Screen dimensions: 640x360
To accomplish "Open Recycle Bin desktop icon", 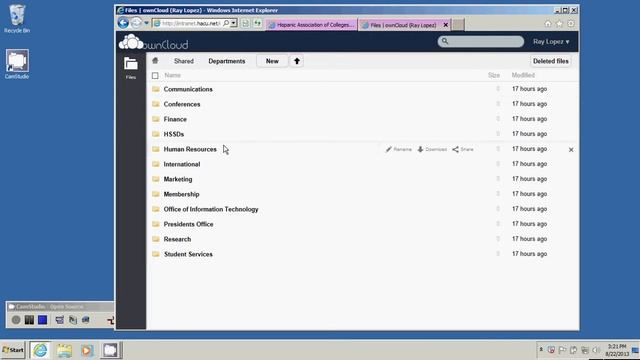I will click(x=17, y=19).
